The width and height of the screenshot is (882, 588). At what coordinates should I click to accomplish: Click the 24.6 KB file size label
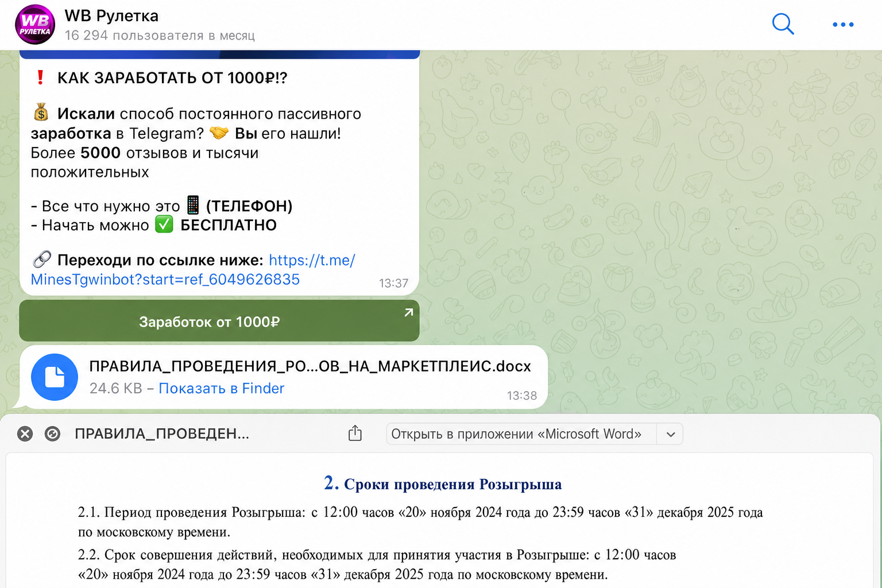[x=115, y=389]
